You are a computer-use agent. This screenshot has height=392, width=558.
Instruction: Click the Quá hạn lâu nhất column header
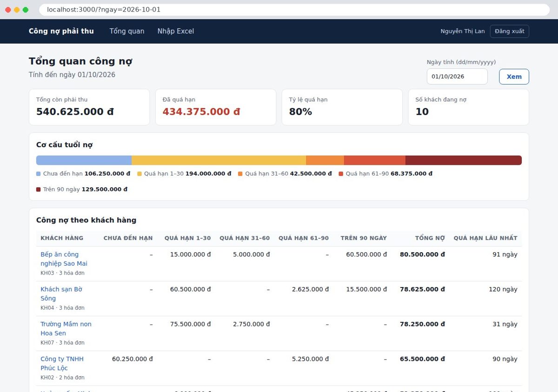(x=485, y=238)
